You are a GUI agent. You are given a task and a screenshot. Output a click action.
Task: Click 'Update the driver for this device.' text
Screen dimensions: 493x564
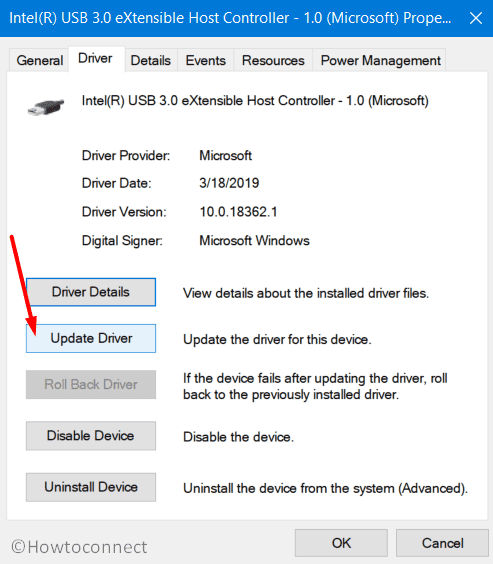click(277, 340)
